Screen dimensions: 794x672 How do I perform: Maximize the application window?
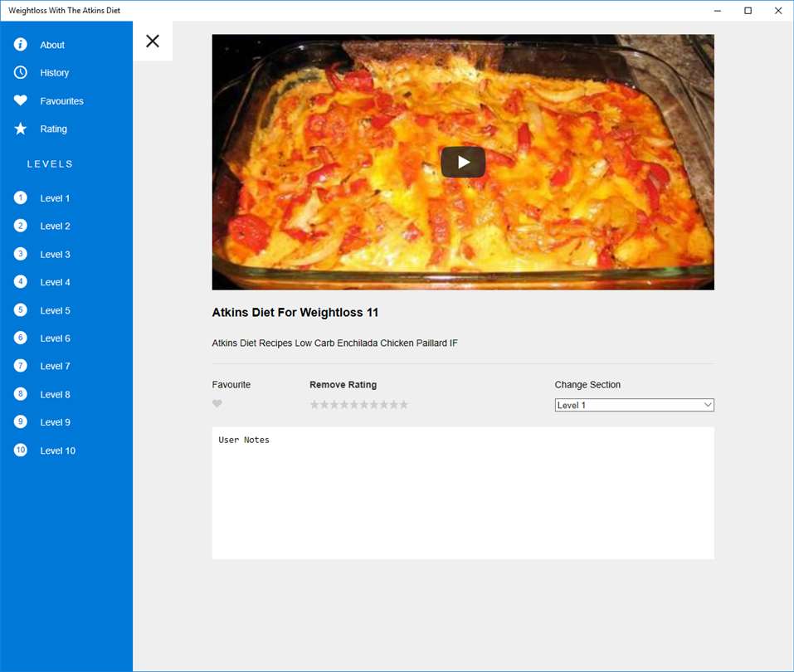tap(748, 11)
